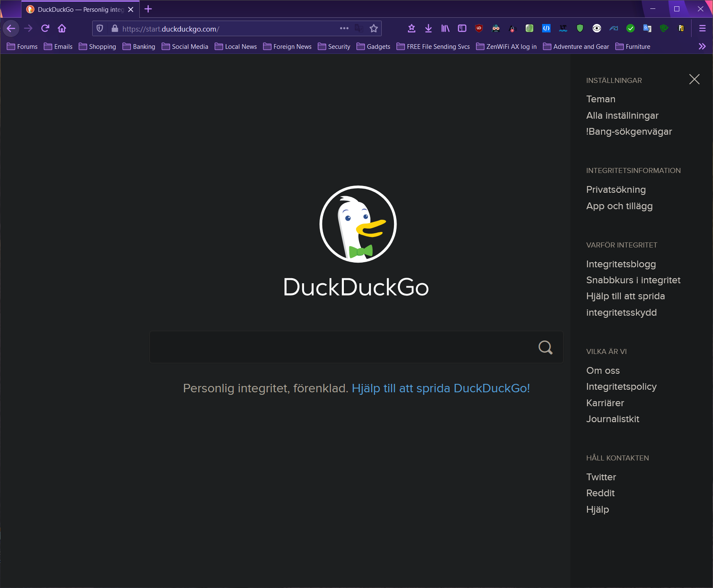This screenshot has height=588, width=713.
Task: Expand the Adventure and Gear folder
Action: pyautogui.click(x=576, y=47)
